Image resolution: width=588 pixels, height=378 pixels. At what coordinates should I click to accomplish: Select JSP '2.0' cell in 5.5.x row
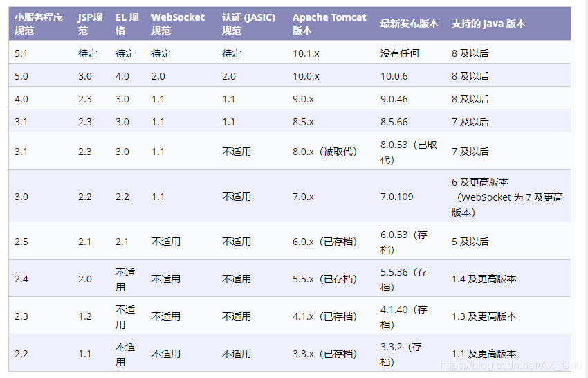tap(85, 279)
